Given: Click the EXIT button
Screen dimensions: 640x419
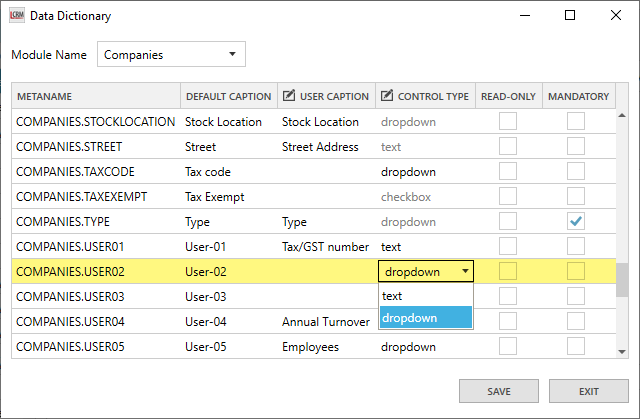Looking at the screenshot, I should click(589, 391).
